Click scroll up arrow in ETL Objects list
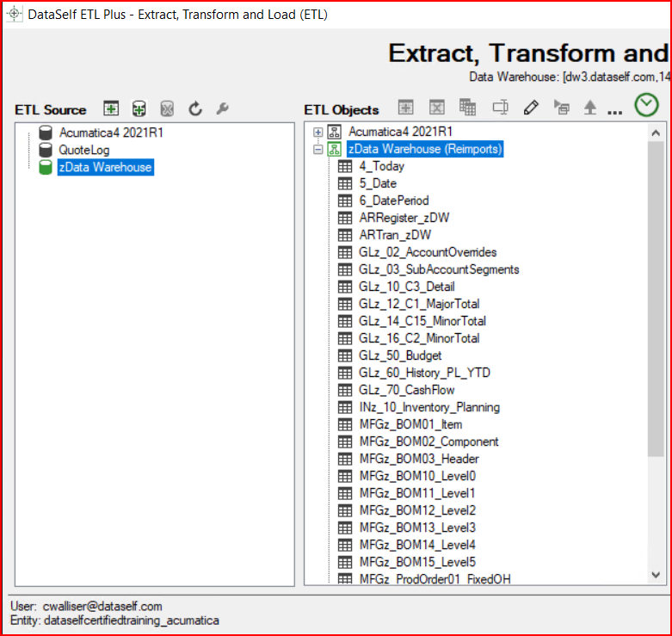672x636 pixels. tap(657, 133)
